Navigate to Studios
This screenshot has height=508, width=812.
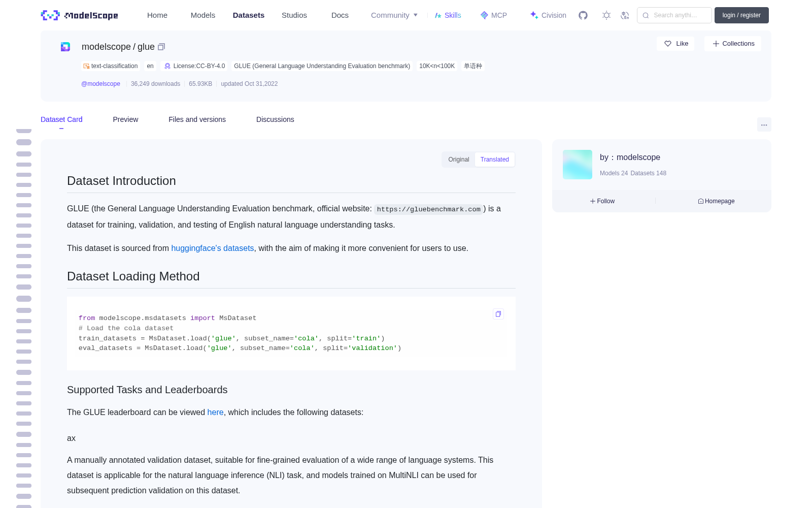point(294,15)
